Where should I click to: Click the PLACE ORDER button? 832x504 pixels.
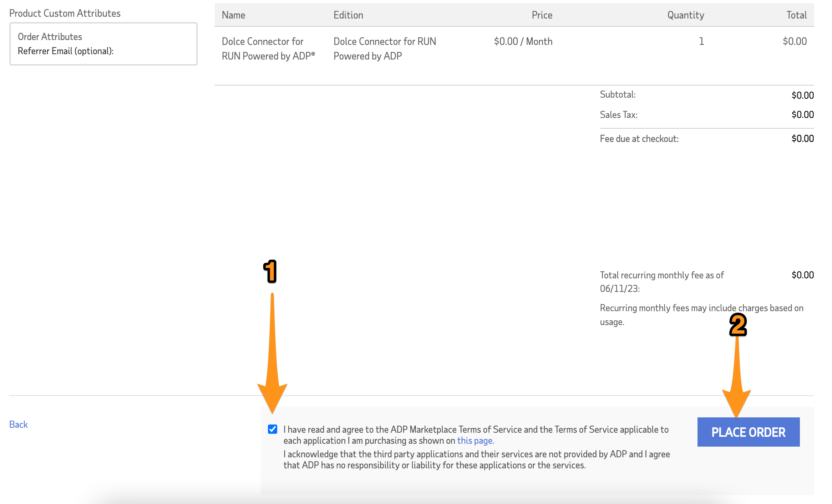coord(748,432)
